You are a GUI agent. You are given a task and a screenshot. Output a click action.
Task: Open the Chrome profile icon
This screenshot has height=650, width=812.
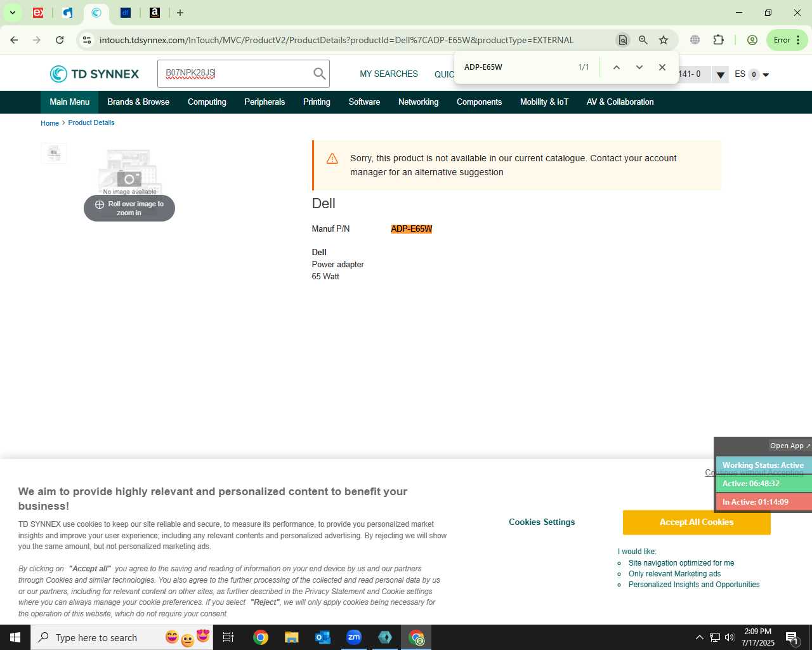click(x=752, y=40)
